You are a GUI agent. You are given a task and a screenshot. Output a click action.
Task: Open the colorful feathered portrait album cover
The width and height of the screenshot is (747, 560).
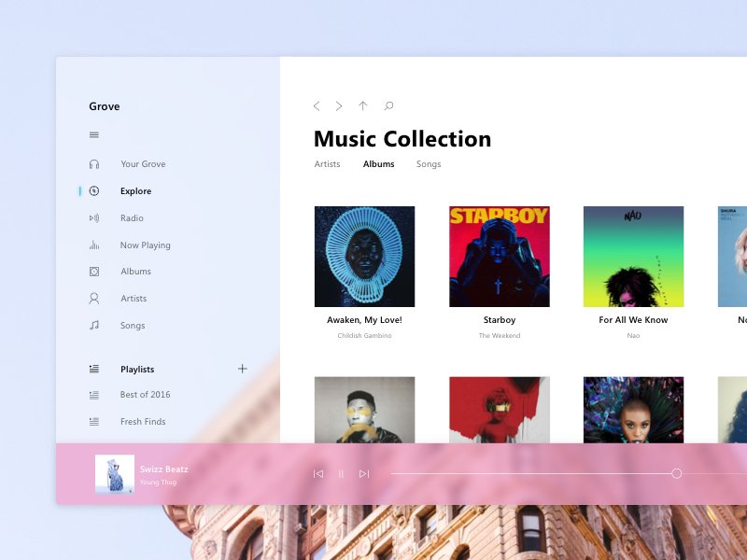pos(634,410)
